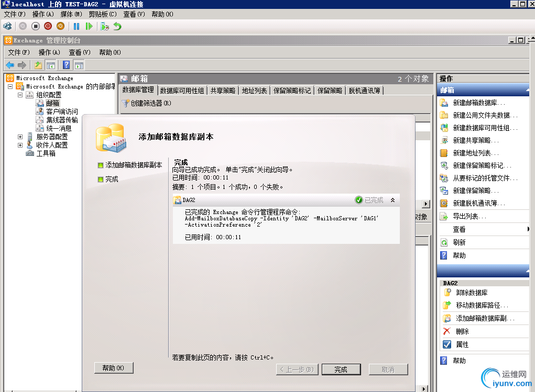Viewport: 535px width, 392px height.
Task: Select 客户端访问 tree item
Action: click(x=62, y=112)
